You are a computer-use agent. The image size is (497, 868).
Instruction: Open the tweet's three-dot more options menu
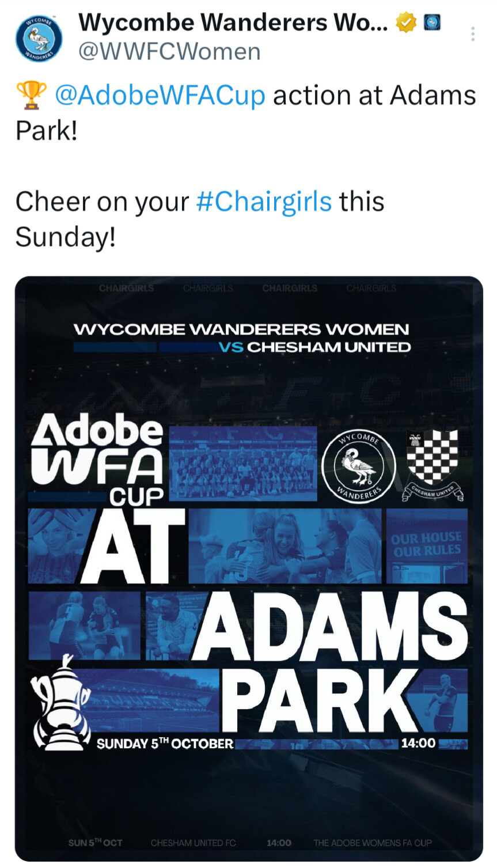pyautogui.click(x=472, y=35)
